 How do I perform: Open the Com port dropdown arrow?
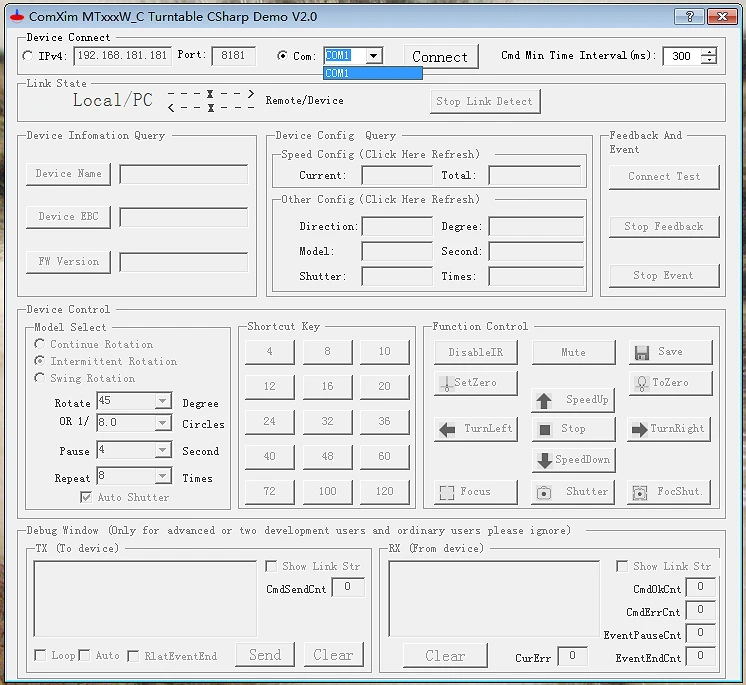(x=374, y=56)
